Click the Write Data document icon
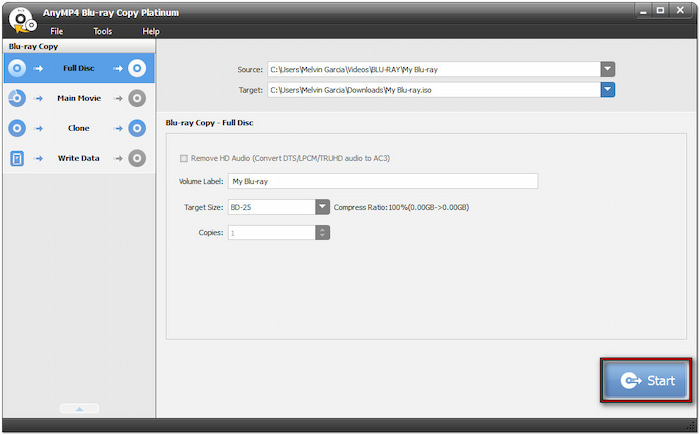The width and height of the screenshot is (700, 435). pyautogui.click(x=16, y=158)
